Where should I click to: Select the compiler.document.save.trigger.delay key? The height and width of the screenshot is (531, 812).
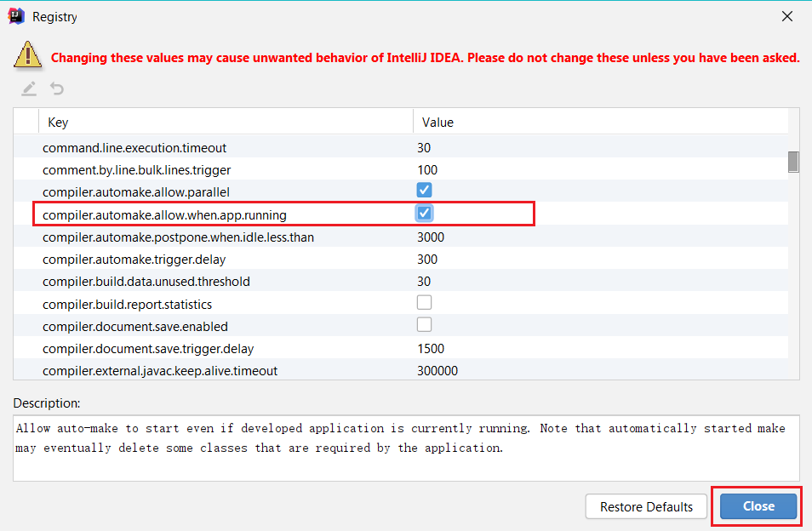[148, 350]
